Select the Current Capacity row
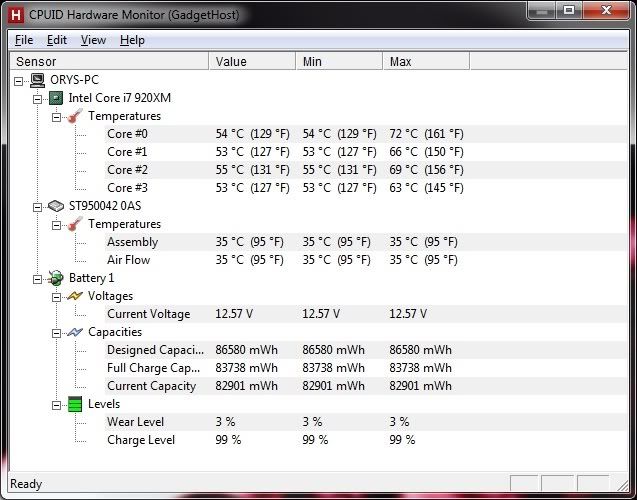637x500 pixels. (365, 386)
